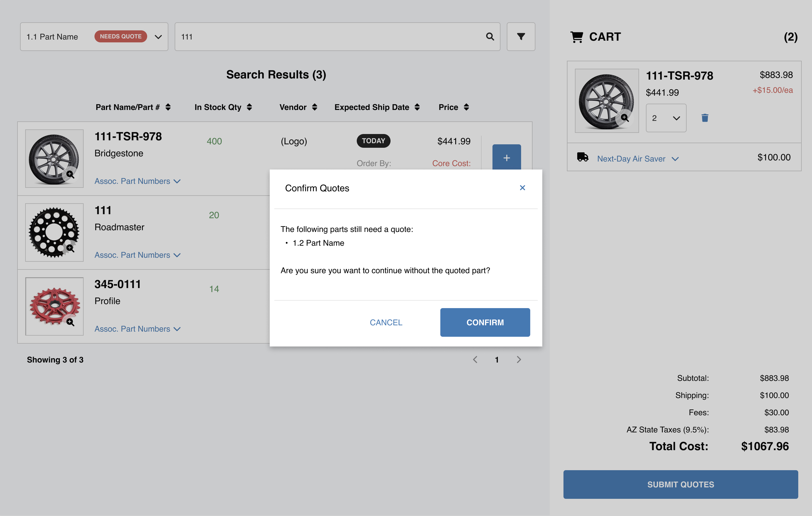Click the search field containing 111
Image resolution: width=812 pixels, height=516 pixels.
coord(330,37)
